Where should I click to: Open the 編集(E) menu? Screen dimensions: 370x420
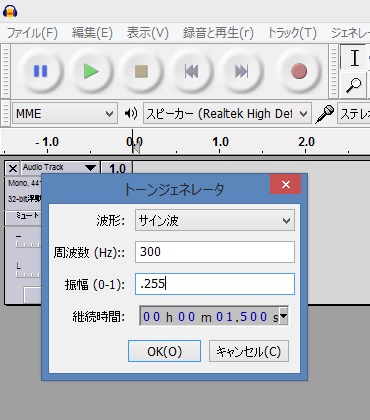92,33
